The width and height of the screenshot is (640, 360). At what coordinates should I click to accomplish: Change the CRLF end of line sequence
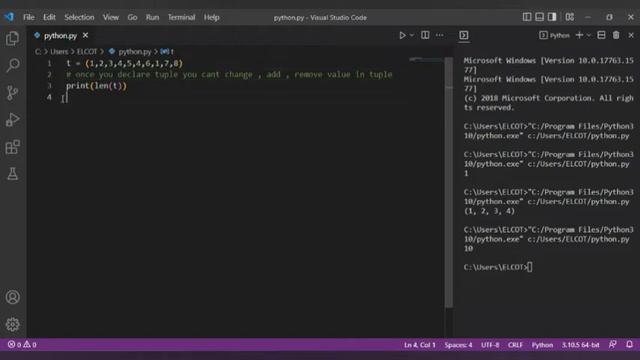pos(515,345)
